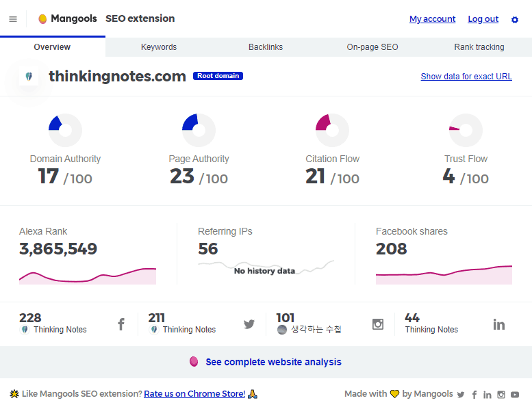Click Facebook shares value 208
This screenshot has width=532, height=407.
391,249
